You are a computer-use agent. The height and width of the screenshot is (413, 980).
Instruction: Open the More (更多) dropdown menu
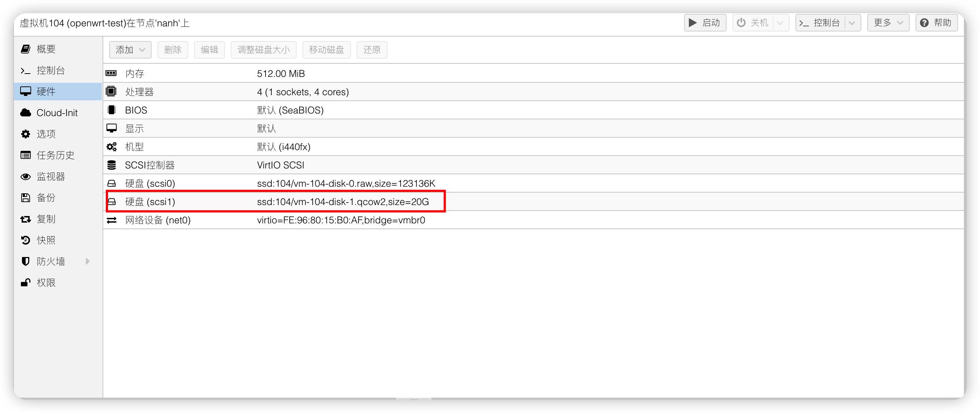pyautogui.click(x=888, y=23)
